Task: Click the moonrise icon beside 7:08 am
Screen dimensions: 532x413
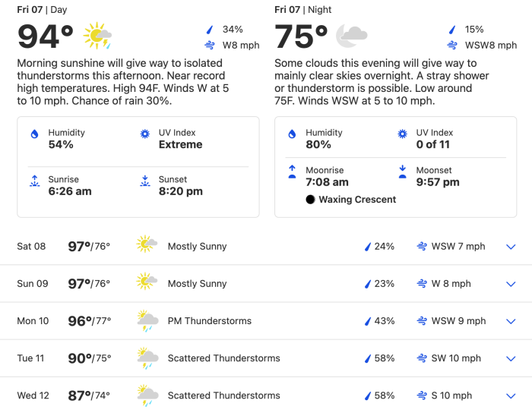Action: [x=292, y=172]
